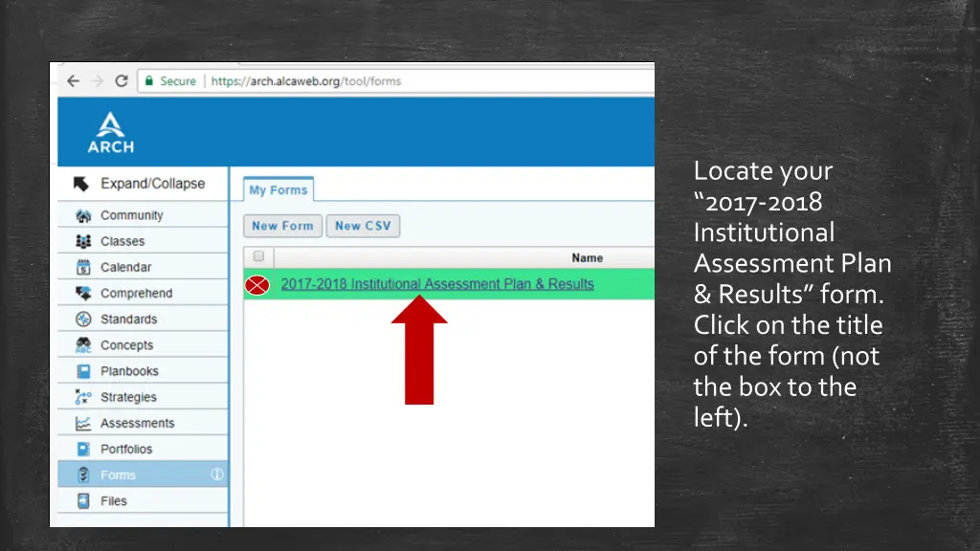This screenshot has width=980, height=551.
Task: Go to Classes in the sidebar
Action: (143, 241)
